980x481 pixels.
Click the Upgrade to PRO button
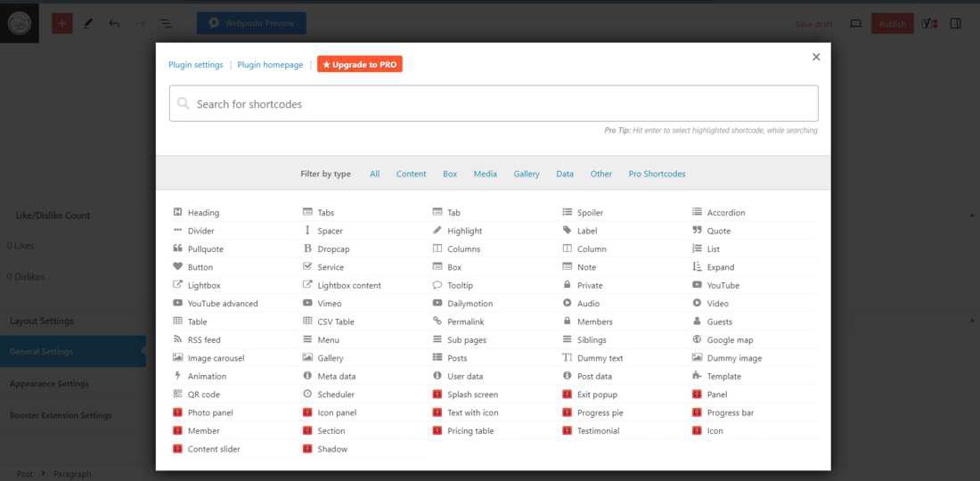(x=360, y=64)
